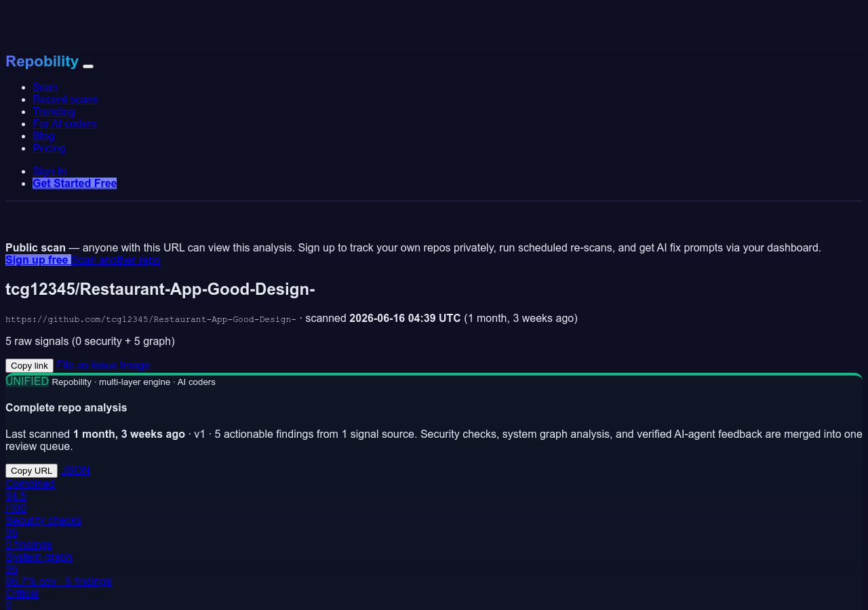Click the UNIFIED badge label
Viewport: 868px width, 610px height.
click(x=27, y=381)
